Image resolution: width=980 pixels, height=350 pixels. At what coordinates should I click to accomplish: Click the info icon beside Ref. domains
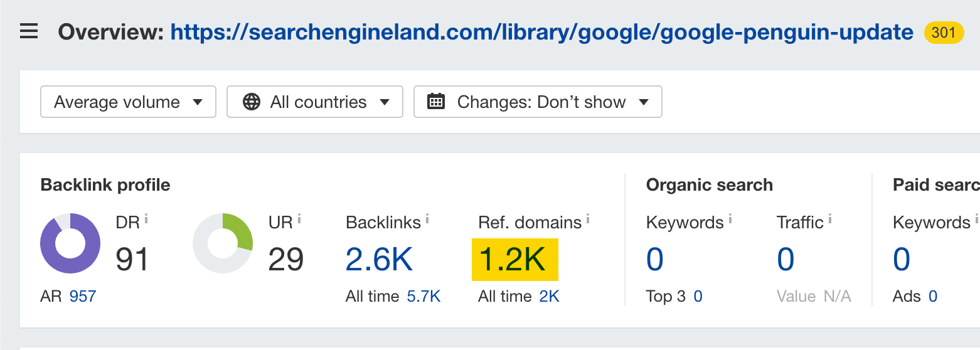(x=588, y=219)
